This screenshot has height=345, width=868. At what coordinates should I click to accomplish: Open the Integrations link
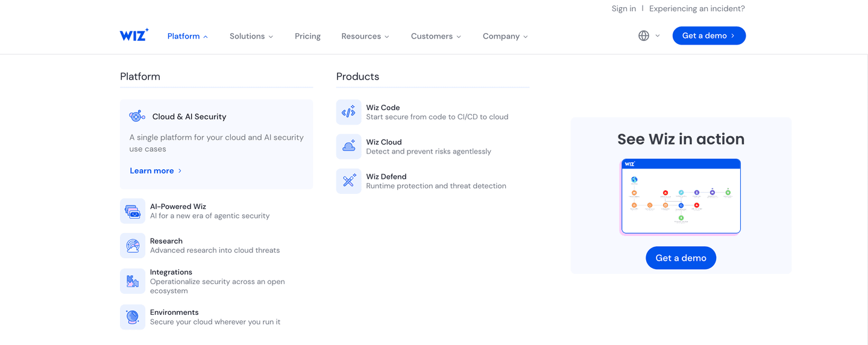coord(171,272)
